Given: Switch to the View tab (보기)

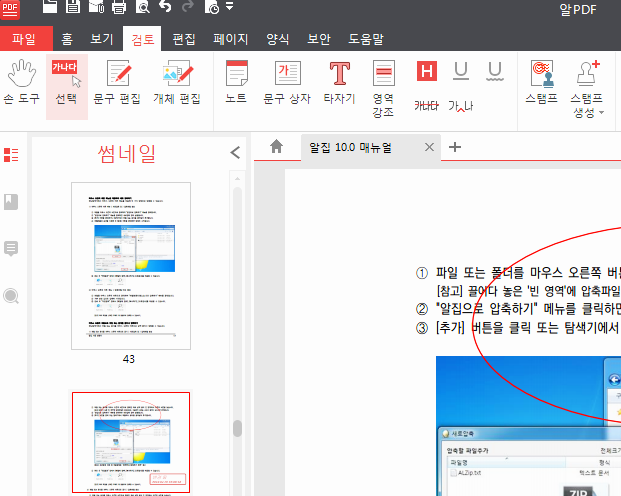Looking at the screenshot, I should (x=102, y=39).
